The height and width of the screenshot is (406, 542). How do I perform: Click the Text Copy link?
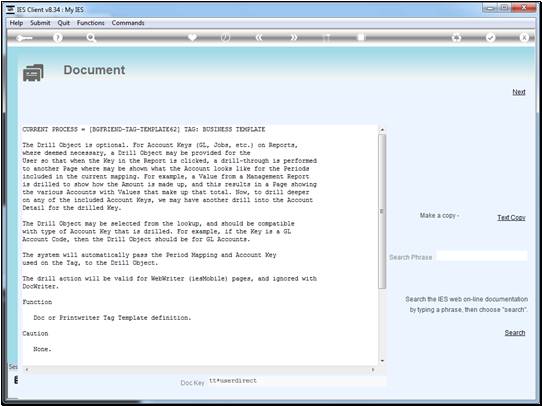click(x=511, y=218)
